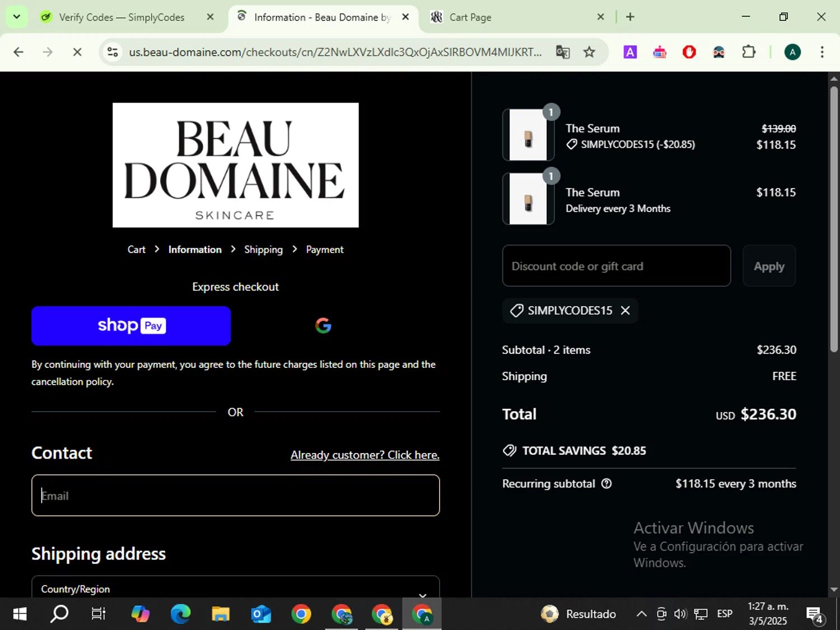The height and width of the screenshot is (630, 840).
Task: Switch to Verify Codes — SimplyCodes tab
Action: [122, 17]
